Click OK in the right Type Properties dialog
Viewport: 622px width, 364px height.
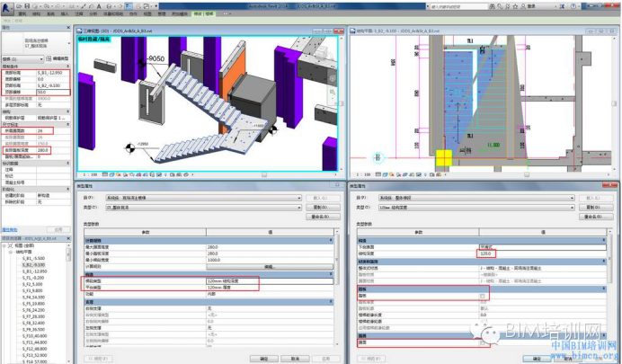tap(537, 359)
